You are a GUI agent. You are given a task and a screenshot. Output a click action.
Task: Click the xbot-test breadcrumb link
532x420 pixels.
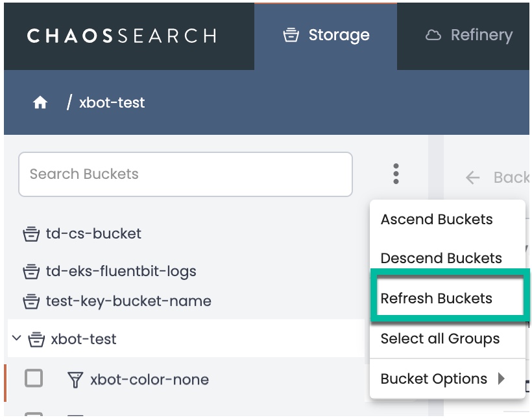click(x=112, y=102)
